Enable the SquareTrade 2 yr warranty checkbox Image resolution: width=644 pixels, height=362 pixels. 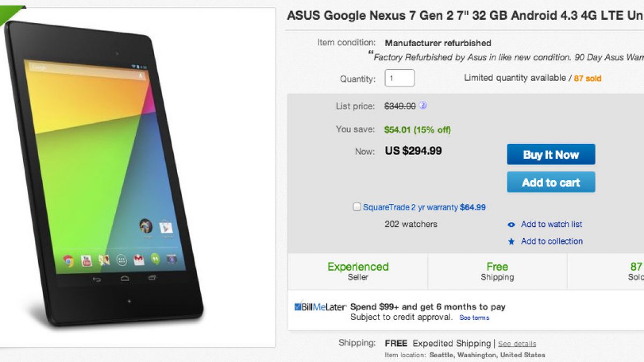coord(357,207)
